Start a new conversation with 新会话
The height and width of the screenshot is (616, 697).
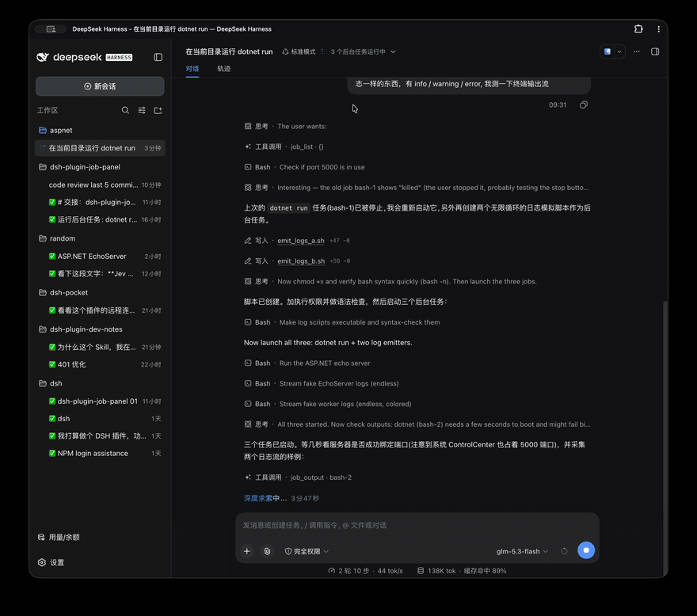[100, 86]
